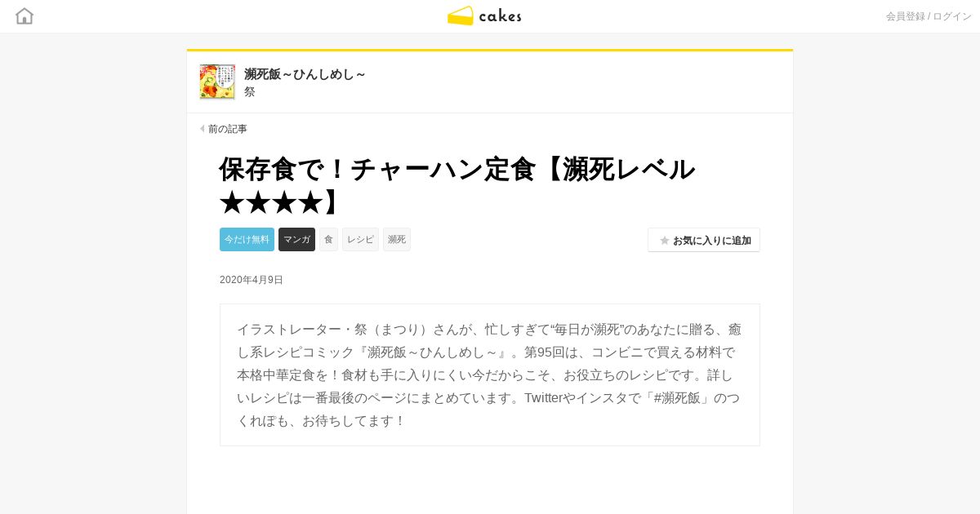Click the cakes wordmark text
Screen dimensions: 980x514
point(500,16)
